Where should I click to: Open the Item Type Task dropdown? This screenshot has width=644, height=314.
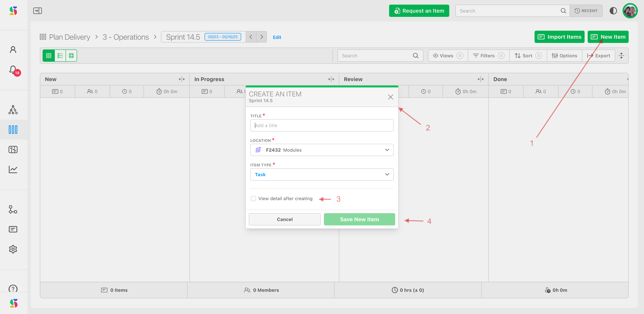[x=322, y=174]
